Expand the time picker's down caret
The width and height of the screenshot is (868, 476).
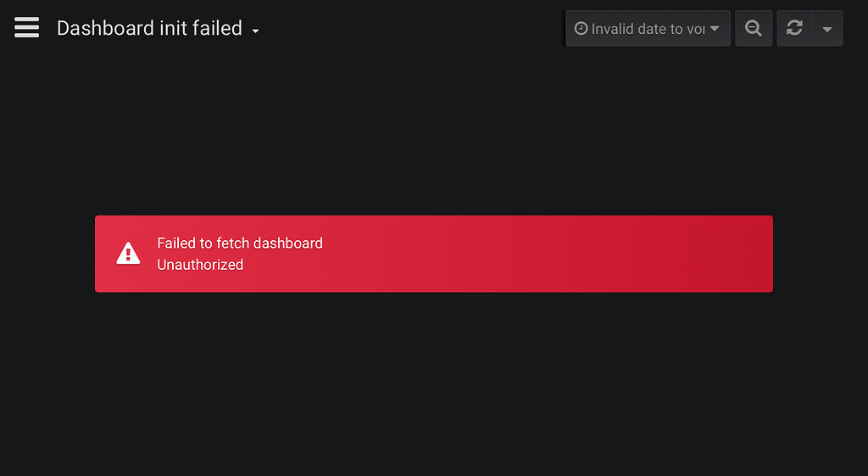tap(715, 29)
